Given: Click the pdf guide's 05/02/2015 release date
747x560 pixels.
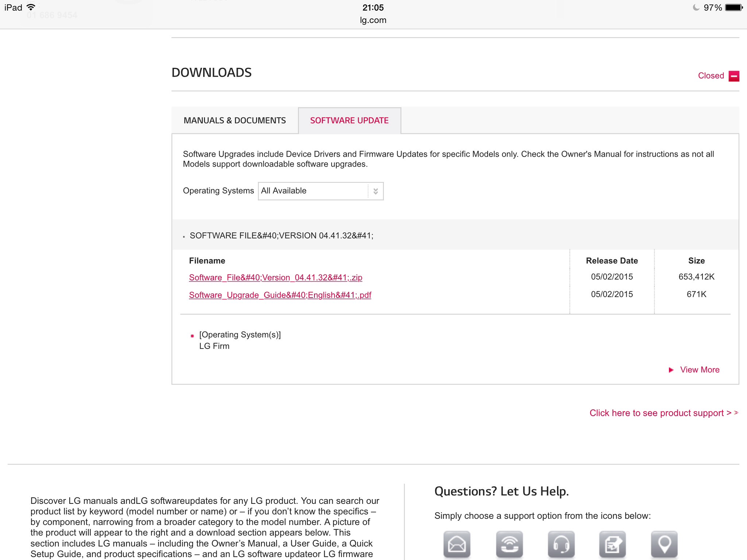Looking at the screenshot, I should 612,295.
